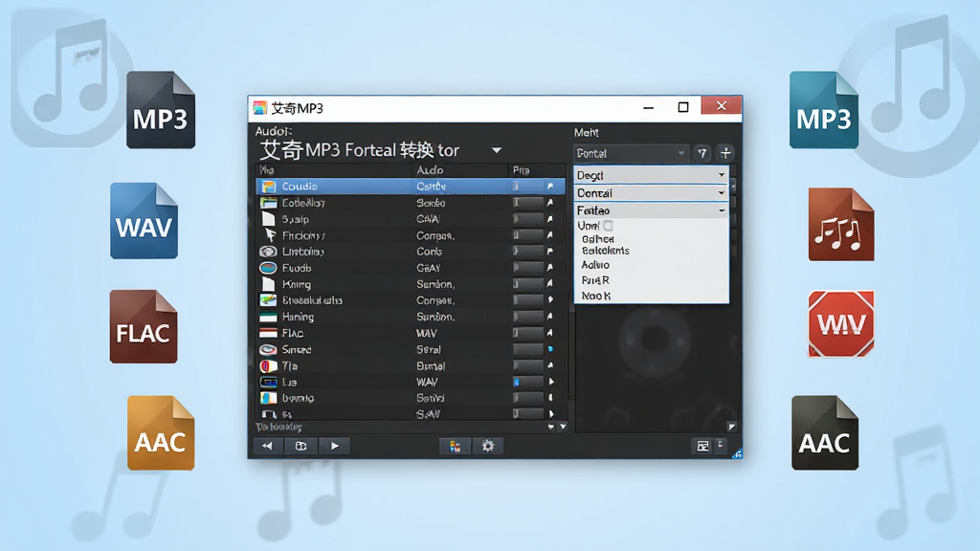Click the picture icon at the window's bottom right
Image resolution: width=980 pixels, height=551 pixels.
703,446
